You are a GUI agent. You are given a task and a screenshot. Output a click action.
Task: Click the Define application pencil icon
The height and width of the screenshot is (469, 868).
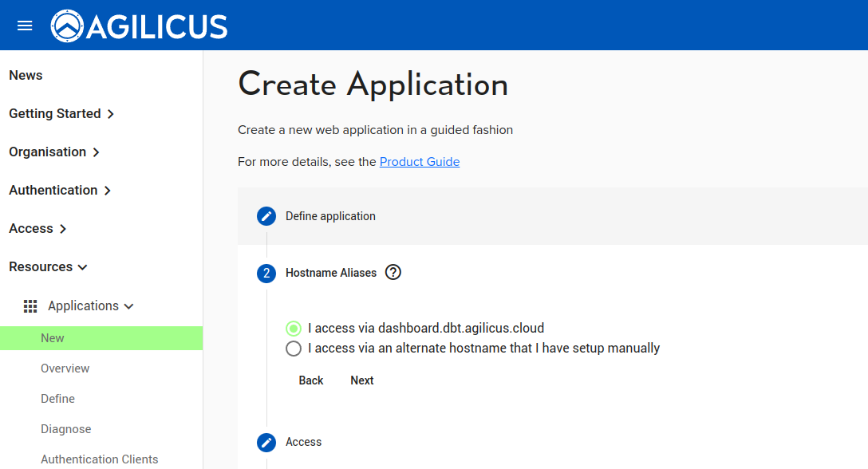click(266, 216)
